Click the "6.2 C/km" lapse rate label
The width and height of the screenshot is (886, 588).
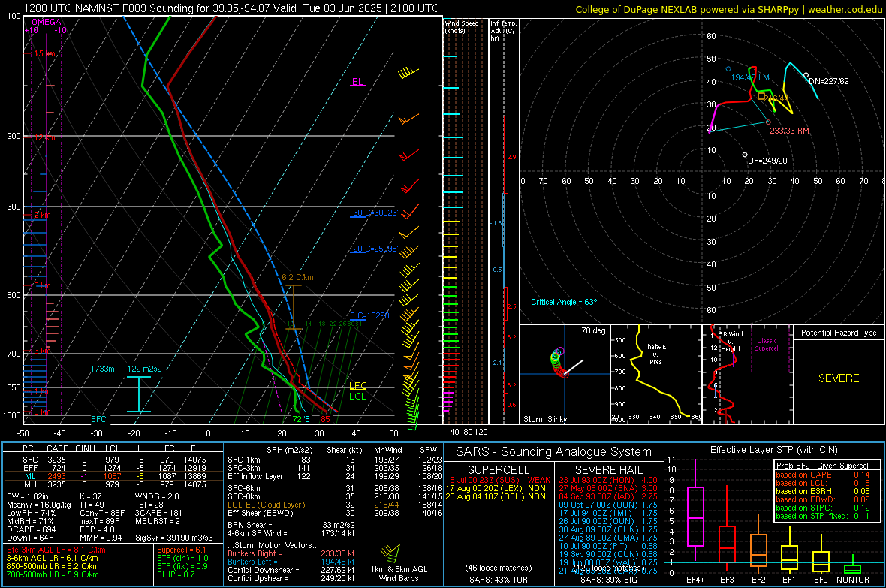click(297, 278)
